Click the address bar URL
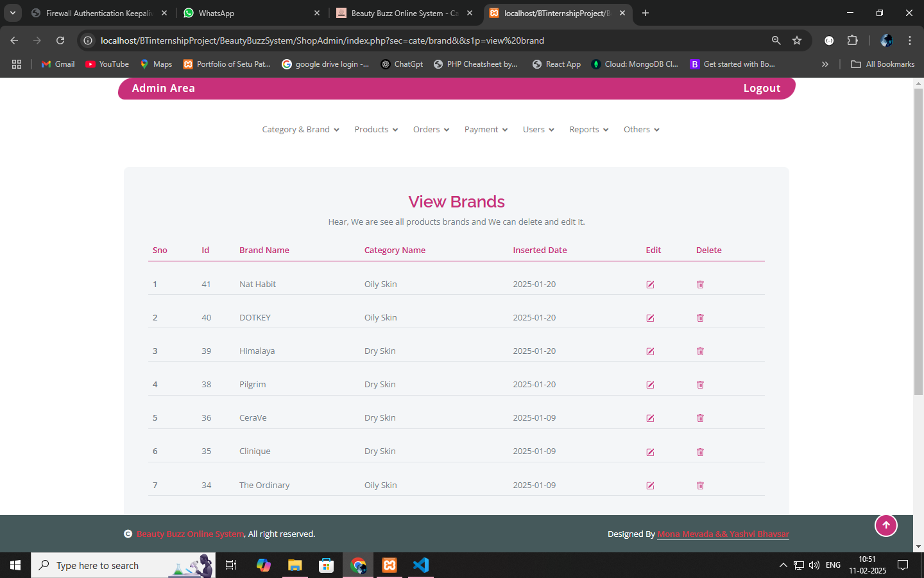This screenshot has width=924, height=578. point(322,40)
